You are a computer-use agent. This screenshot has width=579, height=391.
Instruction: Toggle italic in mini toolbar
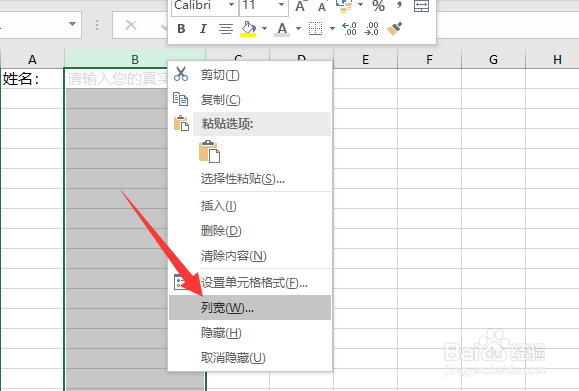point(203,28)
